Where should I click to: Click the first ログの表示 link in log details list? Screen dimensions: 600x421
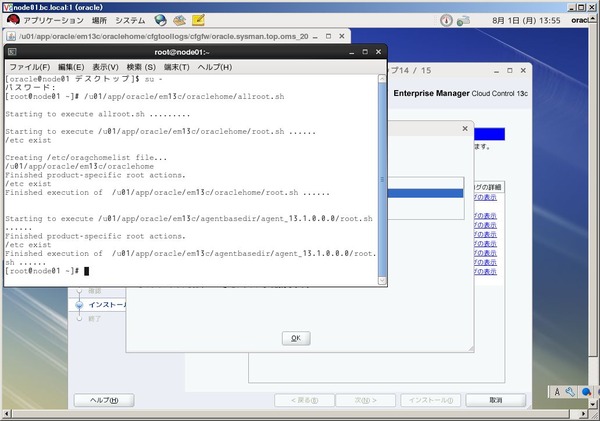tap(485, 197)
